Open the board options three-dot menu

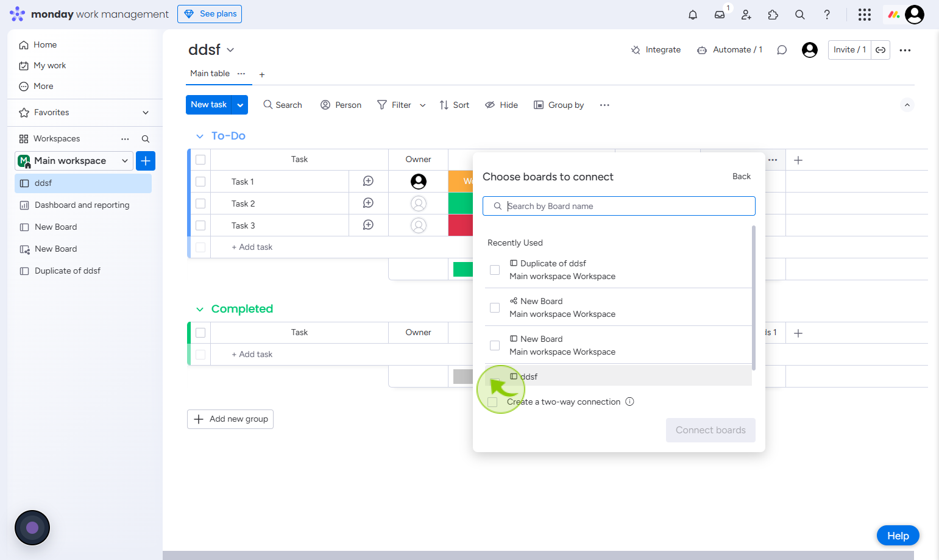(x=905, y=50)
